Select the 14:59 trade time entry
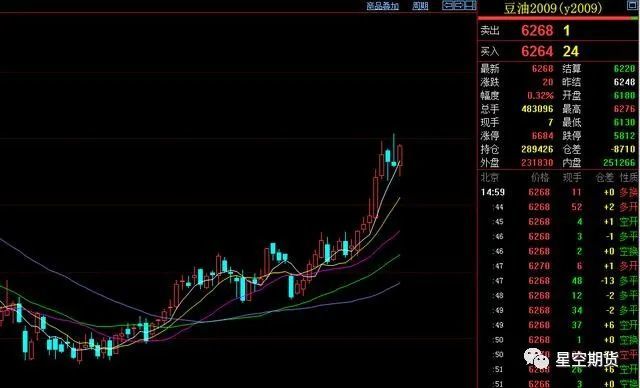640x388 pixels. click(x=493, y=192)
